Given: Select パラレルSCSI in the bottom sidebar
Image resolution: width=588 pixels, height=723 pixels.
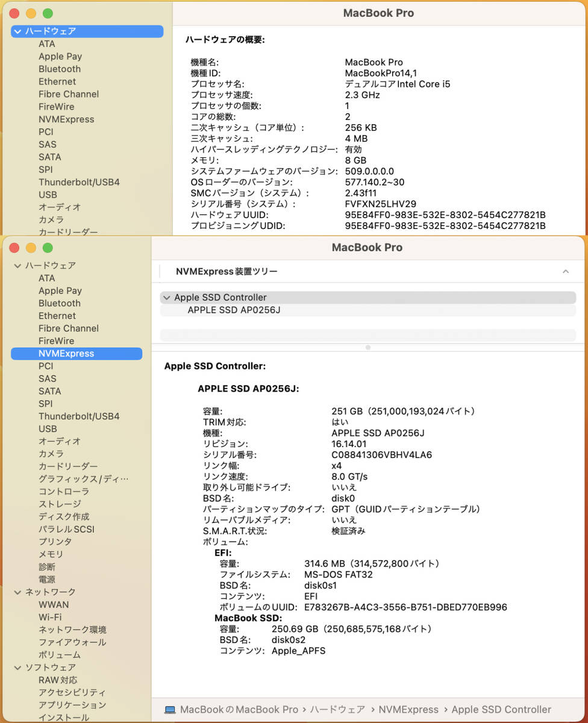Looking at the screenshot, I should pos(66,529).
